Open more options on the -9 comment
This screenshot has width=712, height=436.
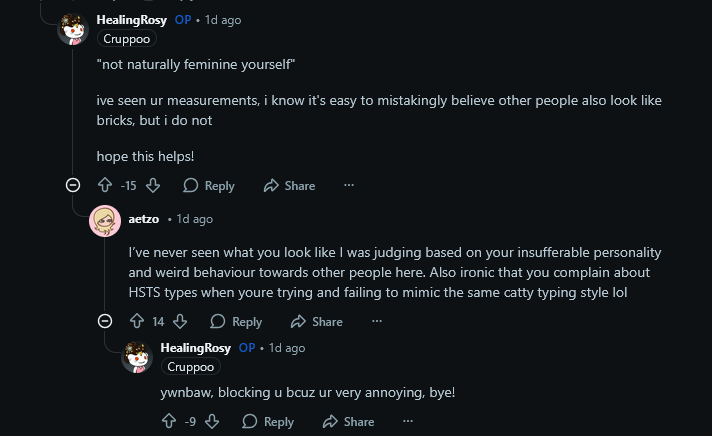(x=409, y=421)
